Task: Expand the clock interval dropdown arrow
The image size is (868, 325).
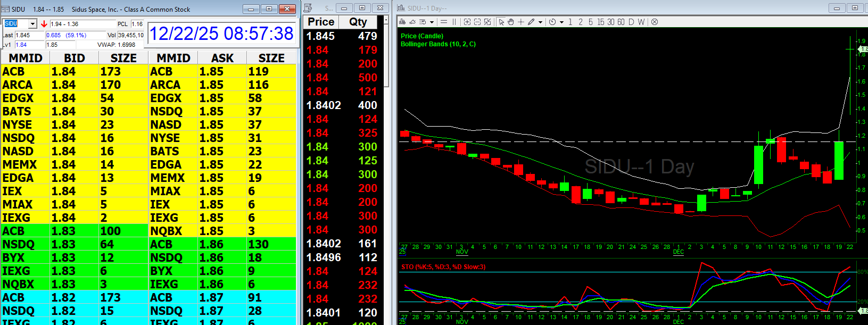Action: click(561, 22)
